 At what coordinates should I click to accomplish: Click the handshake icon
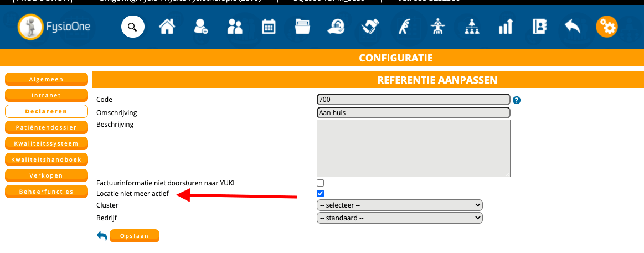[369, 27]
